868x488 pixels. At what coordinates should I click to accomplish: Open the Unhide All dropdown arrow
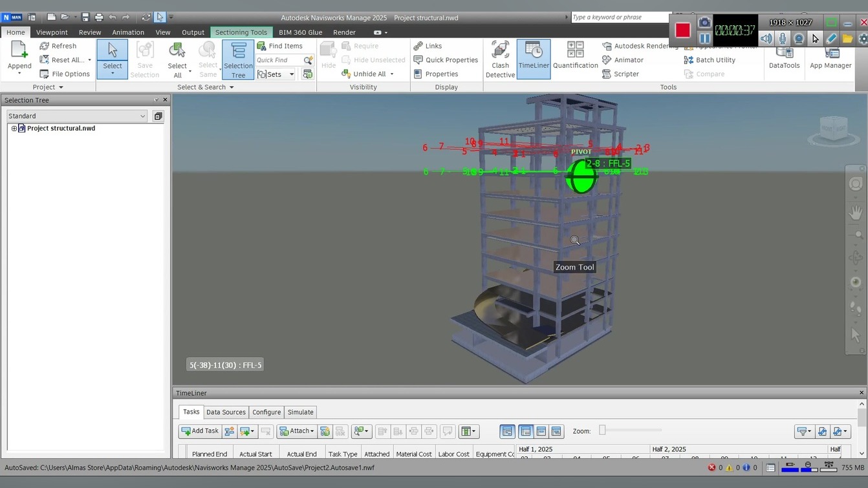393,74
